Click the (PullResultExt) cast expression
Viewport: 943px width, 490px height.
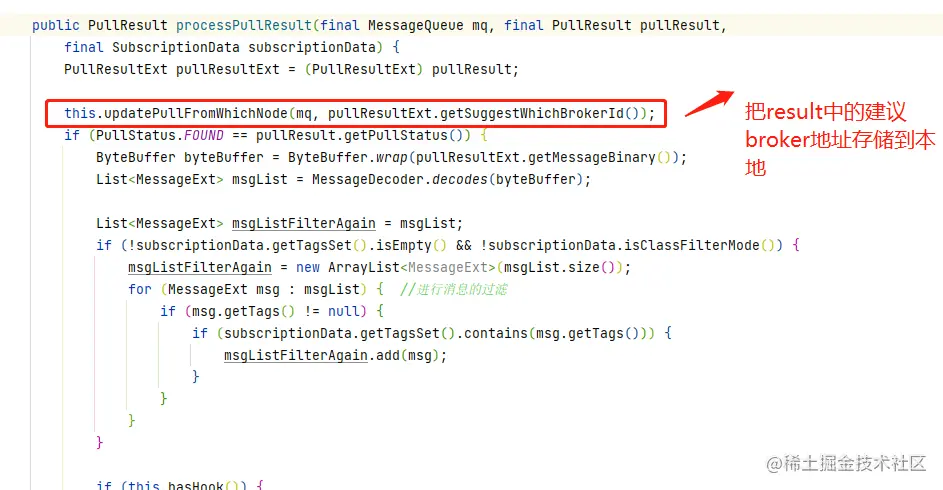[x=364, y=69]
